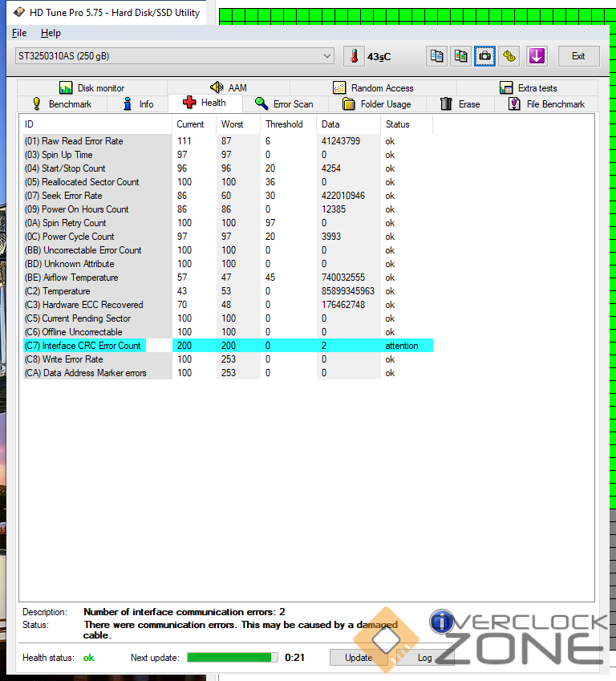Click the purple down-arrow minimize-to-tray icon

537,56
